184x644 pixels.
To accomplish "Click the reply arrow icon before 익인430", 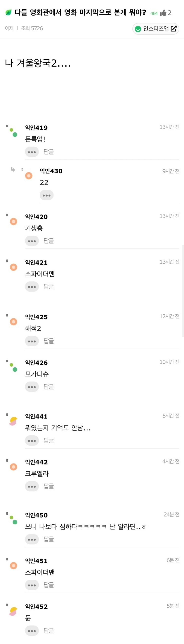I will pos(13,170).
